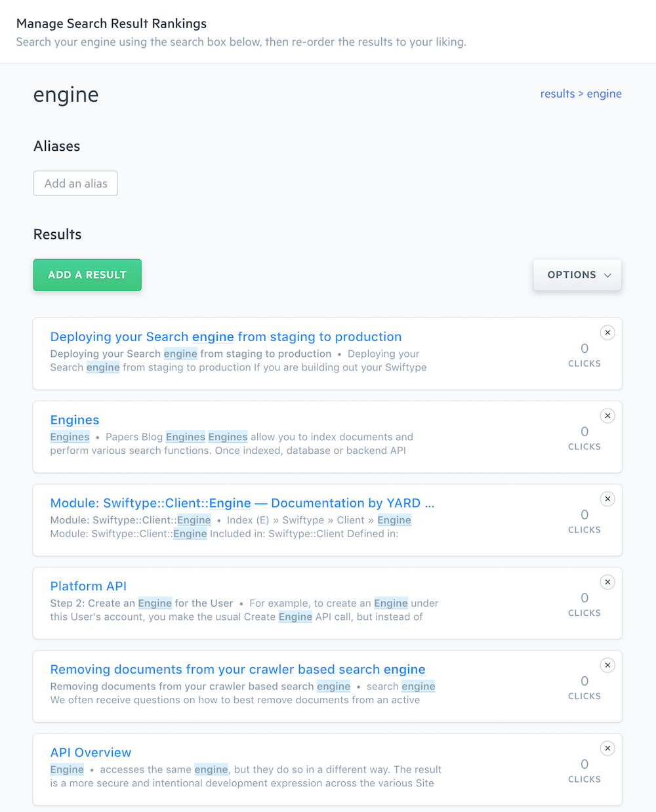This screenshot has width=656, height=812.
Task: Follow the results breadcrumb link
Action: click(x=558, y=94)
